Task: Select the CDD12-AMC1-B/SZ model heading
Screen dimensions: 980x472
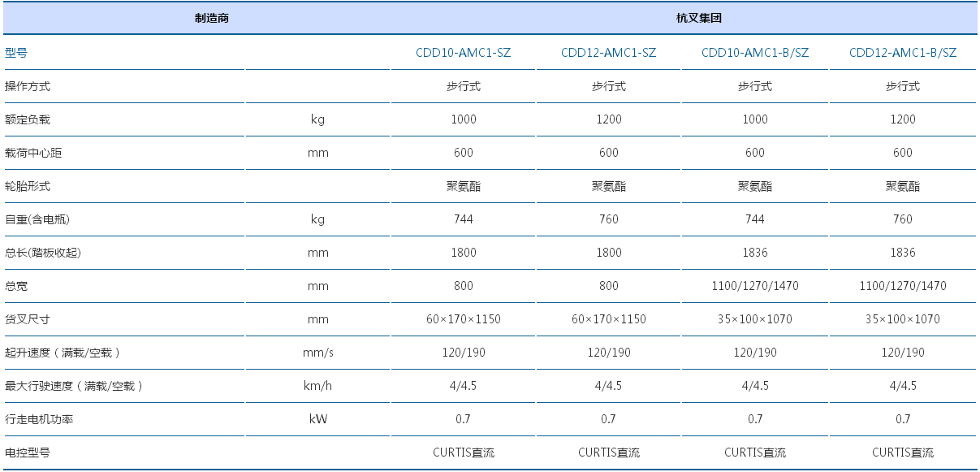Action: tap(902, 53)
